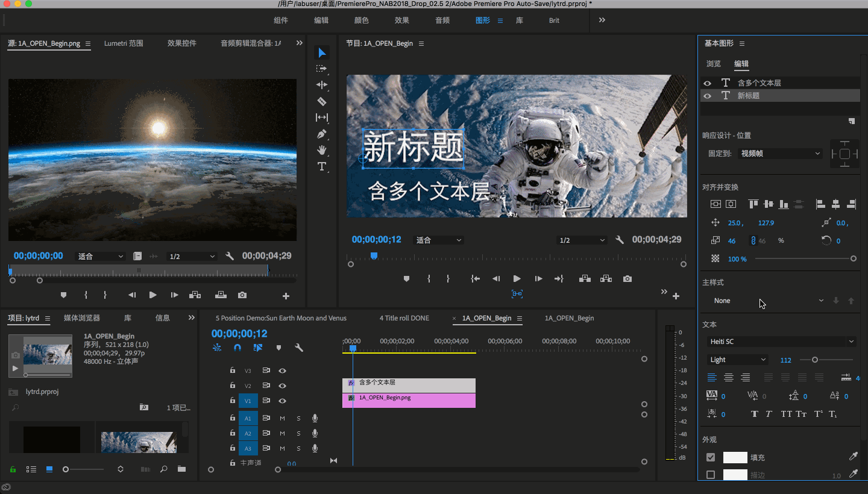Click the Faux Bold text style icon

[x=754, y=414]
